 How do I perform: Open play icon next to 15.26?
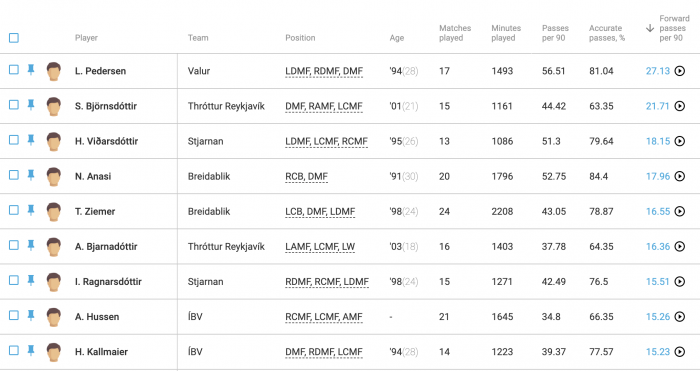(679, 317)
